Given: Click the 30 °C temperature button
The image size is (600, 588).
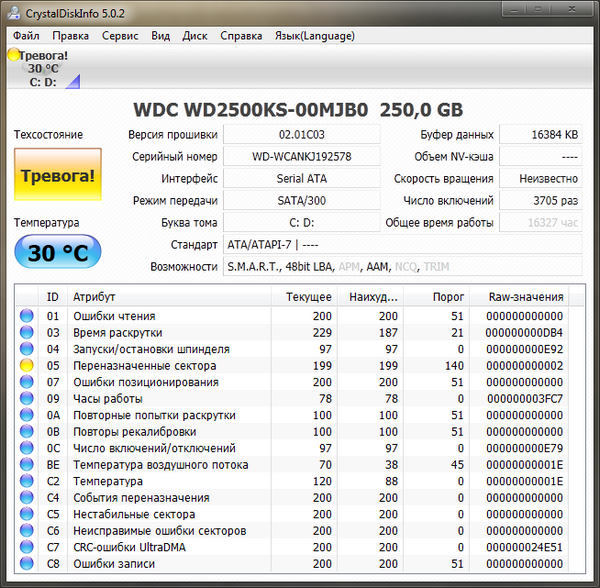Looking at the screenshot, I should pyautogui.click(x=58, y=252).
